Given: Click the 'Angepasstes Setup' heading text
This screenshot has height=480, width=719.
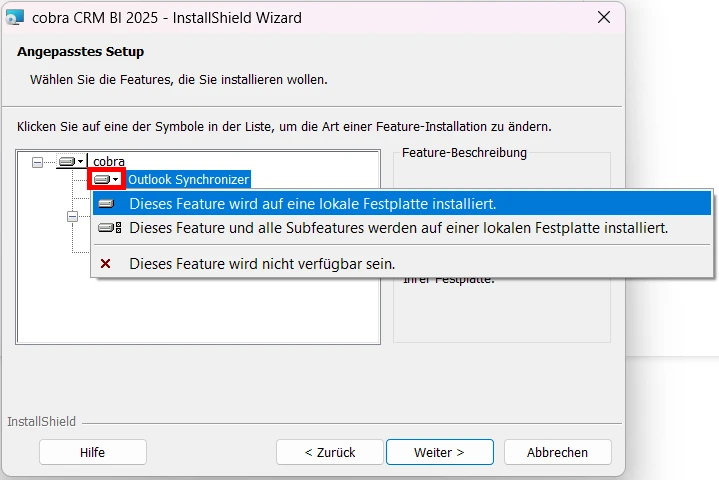Looking at the screenshot, I should coord(81,51).
